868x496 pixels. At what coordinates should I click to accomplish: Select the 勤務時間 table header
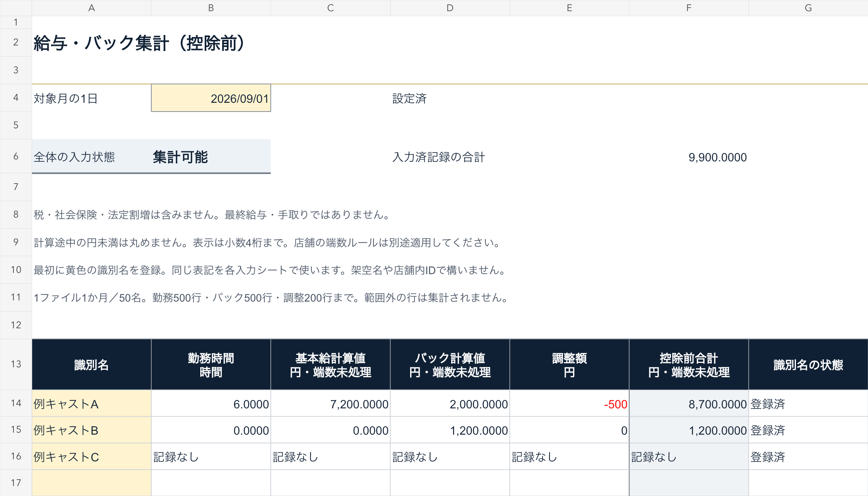click(211, 365)
